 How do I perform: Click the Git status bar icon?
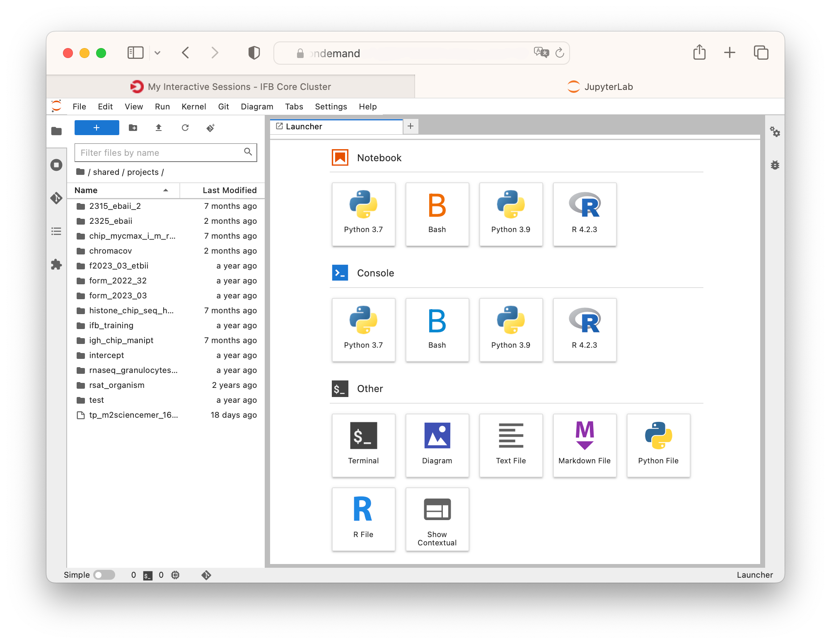point(206,575)
